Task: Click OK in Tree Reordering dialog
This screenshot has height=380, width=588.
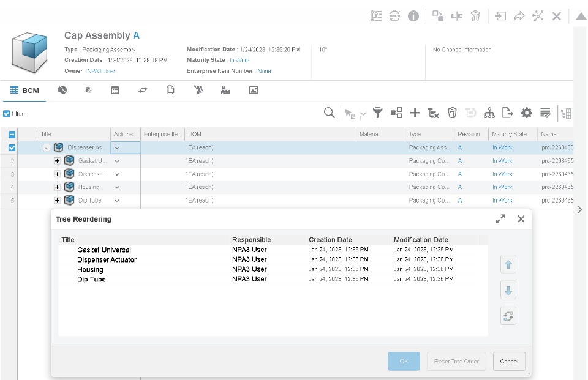Action: pyautogui.click(x=404, y=361)
